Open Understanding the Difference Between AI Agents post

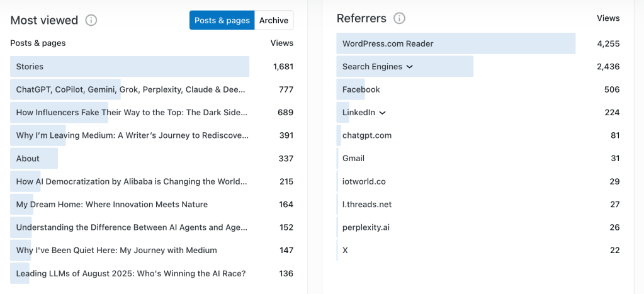pyautogui.click(x=132, y=227)
